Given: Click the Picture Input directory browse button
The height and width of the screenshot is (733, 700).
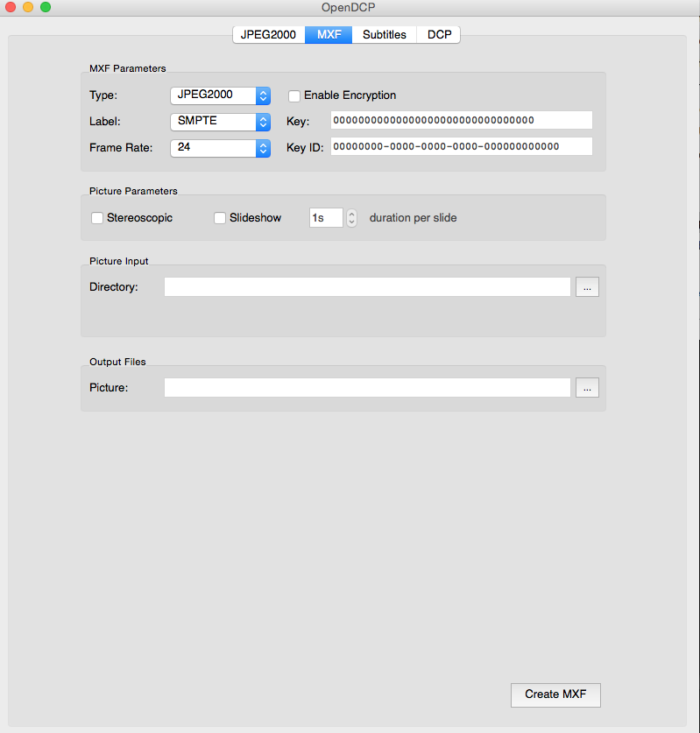Looking at the screenshot, I should tap(587, 287).
